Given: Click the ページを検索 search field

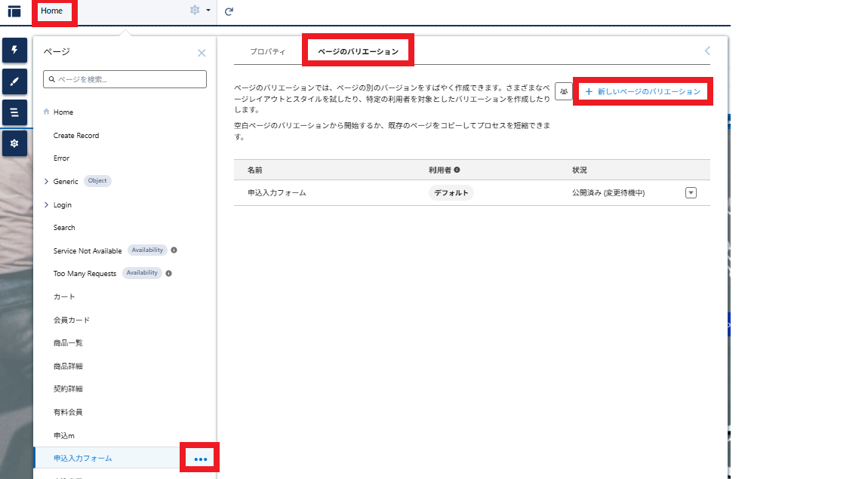Looking at the screenshot, I should pyautogui.click(x=125, y=79).
